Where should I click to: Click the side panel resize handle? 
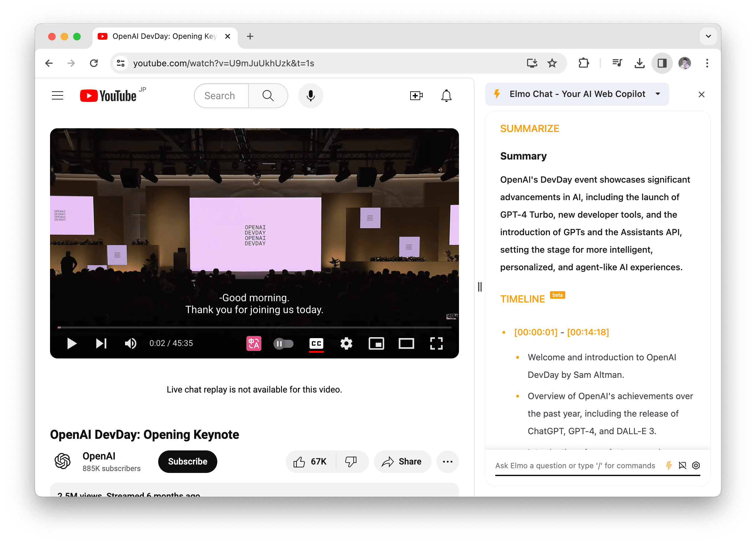pos(479,287)
